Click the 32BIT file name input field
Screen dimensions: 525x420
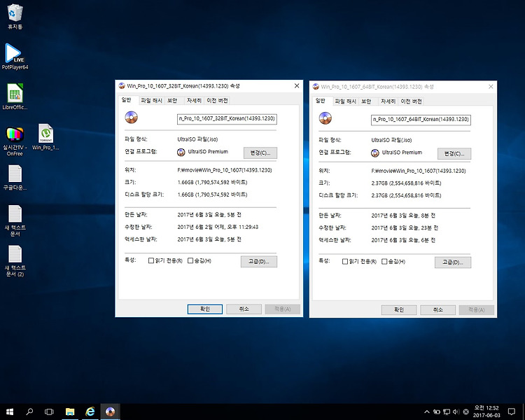click(227, 119)
